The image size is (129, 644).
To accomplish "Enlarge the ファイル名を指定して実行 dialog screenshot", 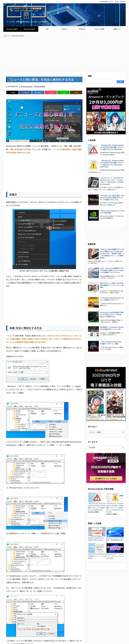I will pyautogui.click(x=28, y=371).
